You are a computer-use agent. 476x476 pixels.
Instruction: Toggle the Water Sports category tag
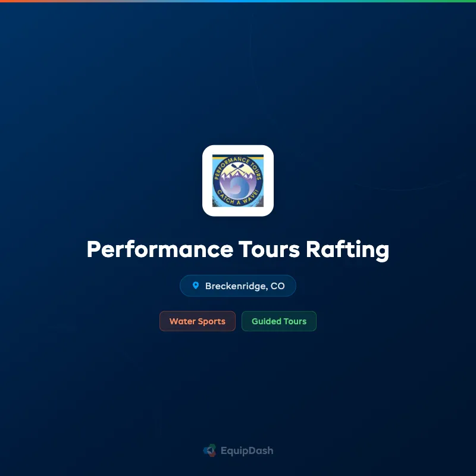pos(198,321)
